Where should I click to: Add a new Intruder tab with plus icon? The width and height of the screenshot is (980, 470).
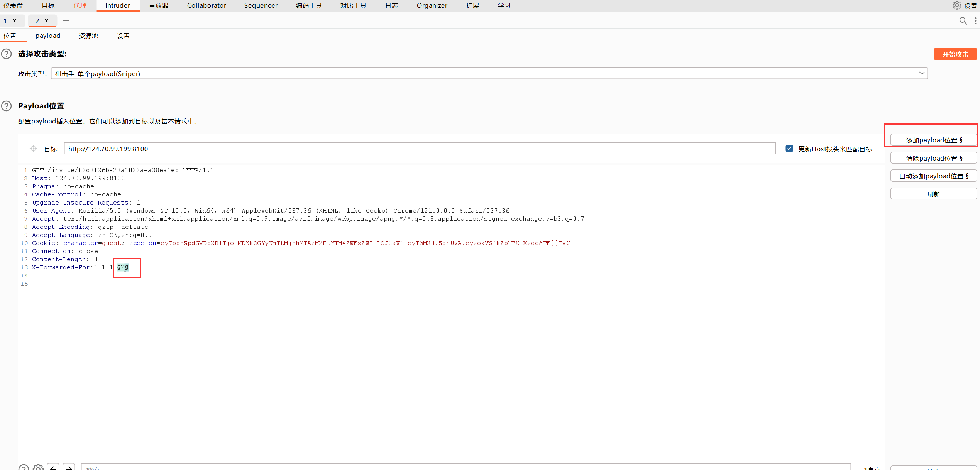coord(66,21)
